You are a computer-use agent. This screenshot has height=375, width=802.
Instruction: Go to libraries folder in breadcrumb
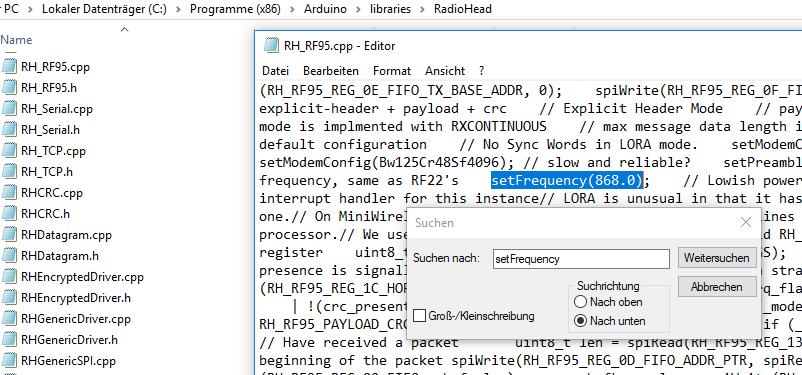tap(390, 9)
